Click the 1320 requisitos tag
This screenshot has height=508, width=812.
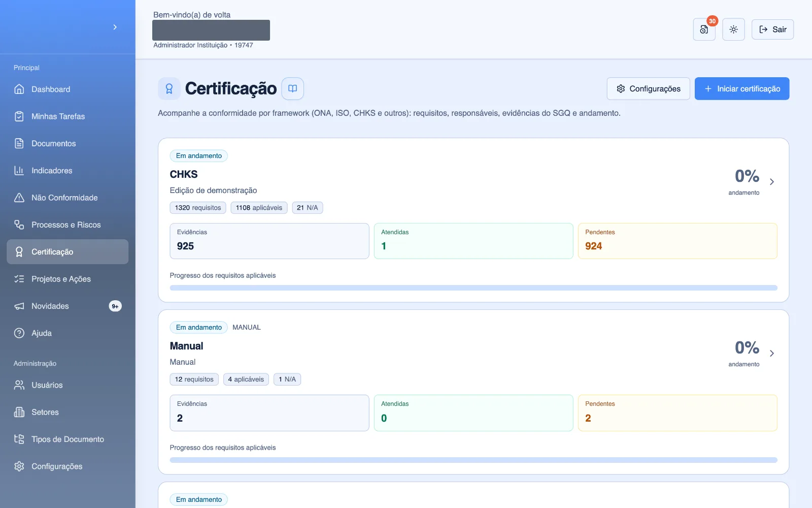(198, 208)
